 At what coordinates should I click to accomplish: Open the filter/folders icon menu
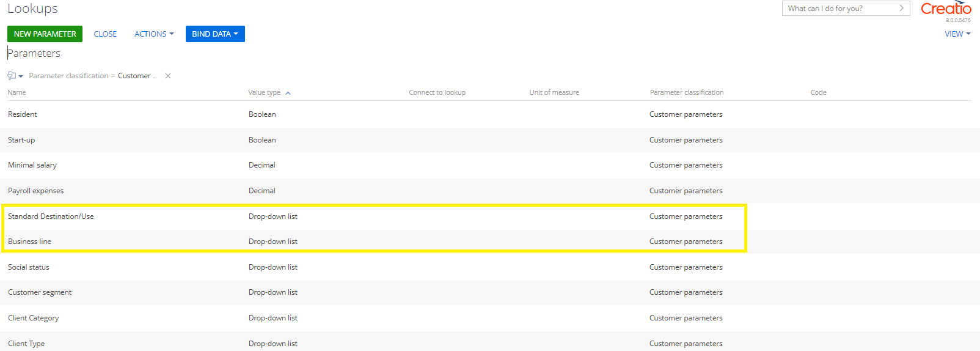pyautogui.click(x=15, y=76)
